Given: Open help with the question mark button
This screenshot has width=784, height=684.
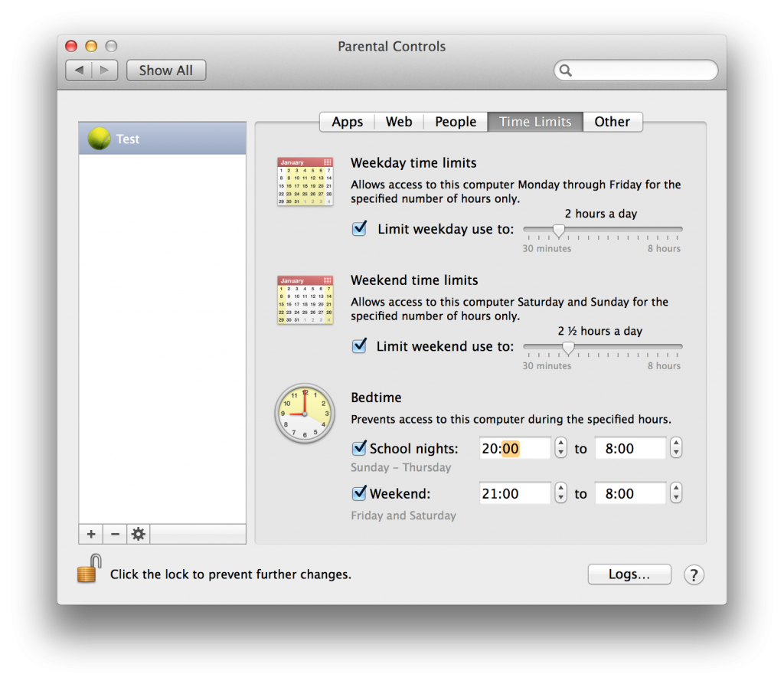Looking at the screenshot, I should [694, 575].
